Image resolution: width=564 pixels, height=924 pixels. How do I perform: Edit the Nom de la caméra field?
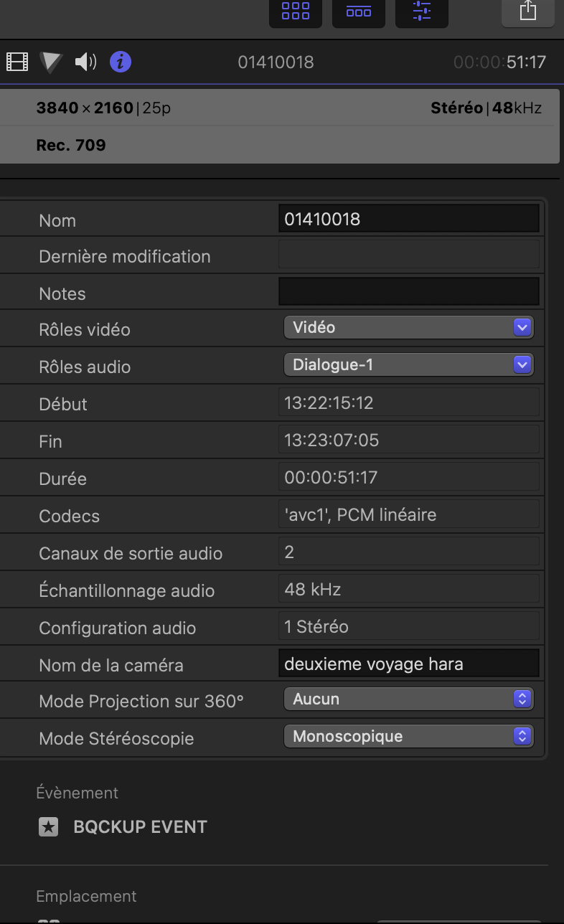point(408,664)
